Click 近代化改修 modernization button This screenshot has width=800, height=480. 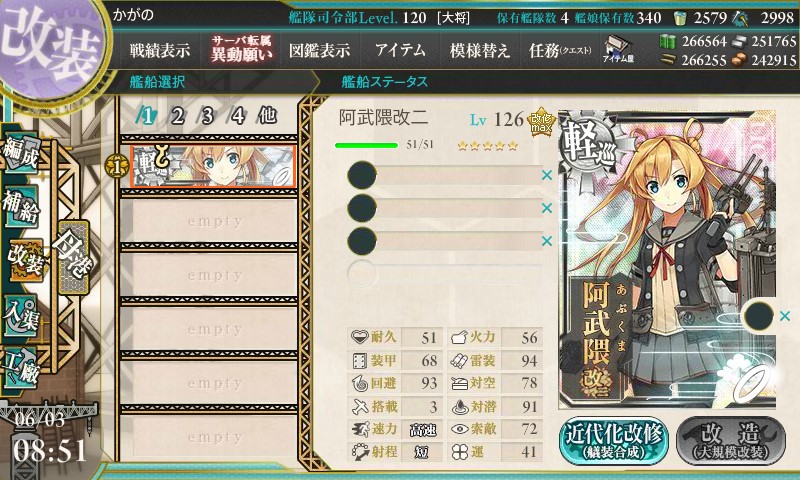[x=614, y=441]
